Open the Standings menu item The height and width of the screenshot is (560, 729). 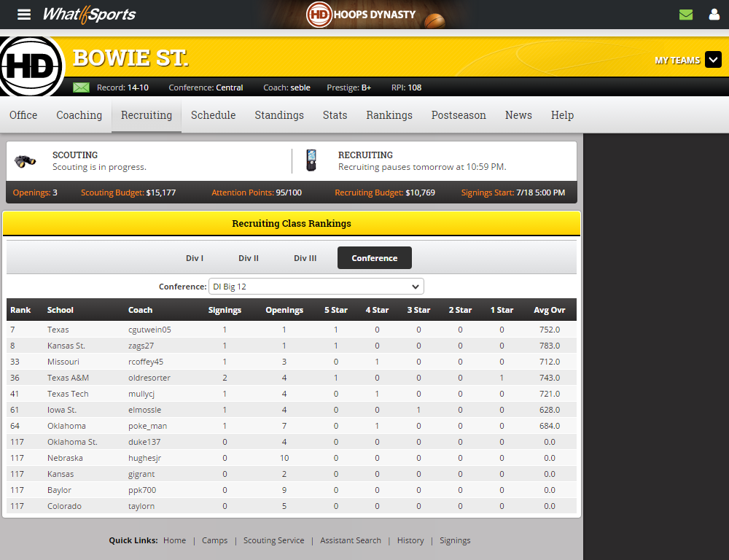point(279,115)
